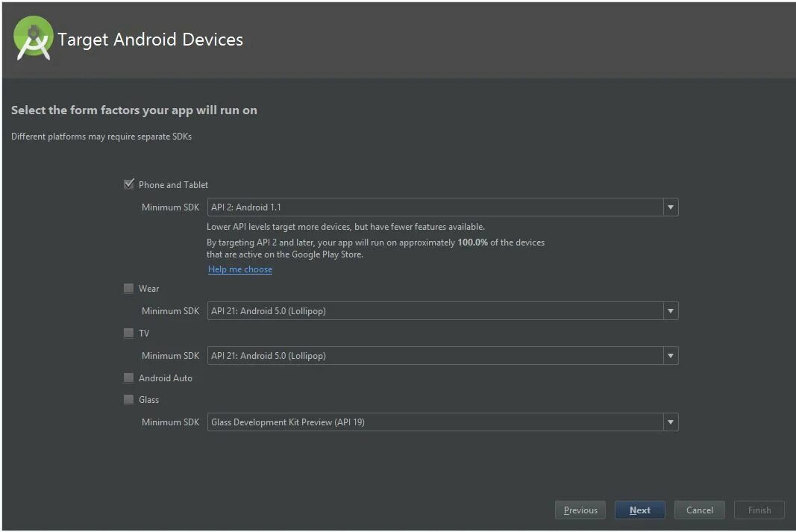Enable the Android Auto checkbox

129,378
